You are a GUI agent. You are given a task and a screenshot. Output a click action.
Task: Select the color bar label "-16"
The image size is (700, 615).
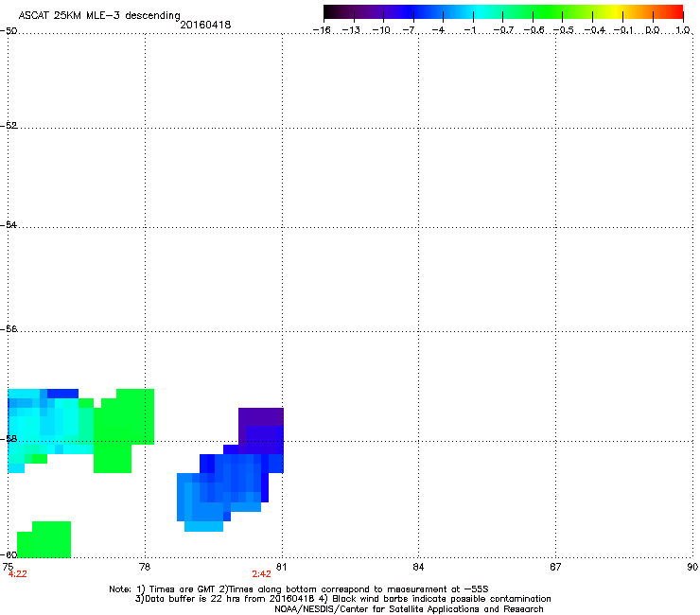pos(322,30)
